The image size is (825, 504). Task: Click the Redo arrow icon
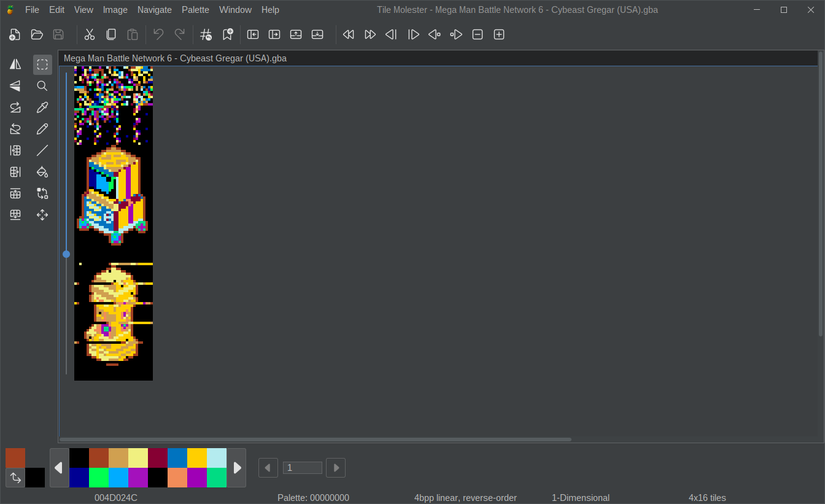(x=180, y=35)
